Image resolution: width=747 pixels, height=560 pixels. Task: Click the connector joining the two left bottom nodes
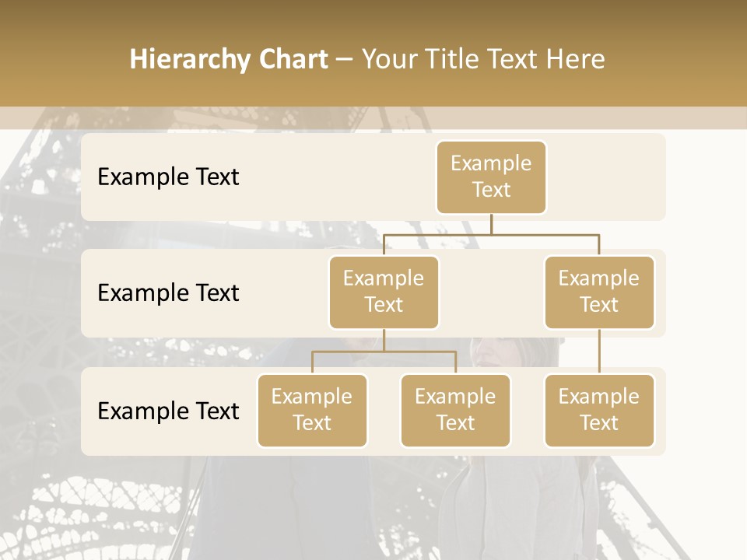(x=384, y=352)
